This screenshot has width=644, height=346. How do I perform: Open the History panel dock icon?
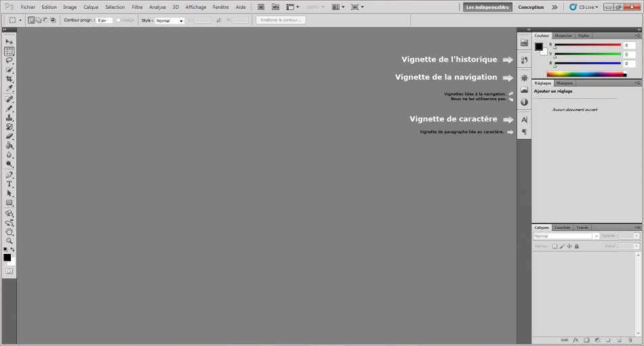524,60
